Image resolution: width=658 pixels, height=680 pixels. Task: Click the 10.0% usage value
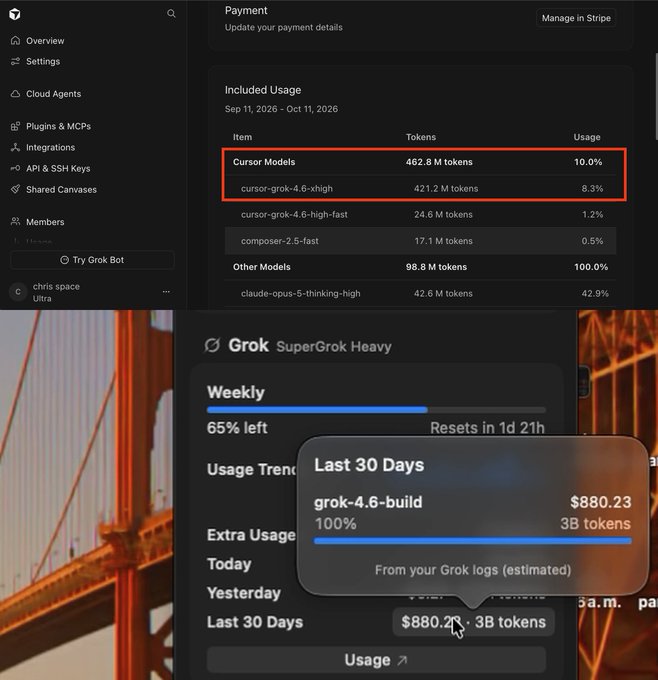pos(588,162)
